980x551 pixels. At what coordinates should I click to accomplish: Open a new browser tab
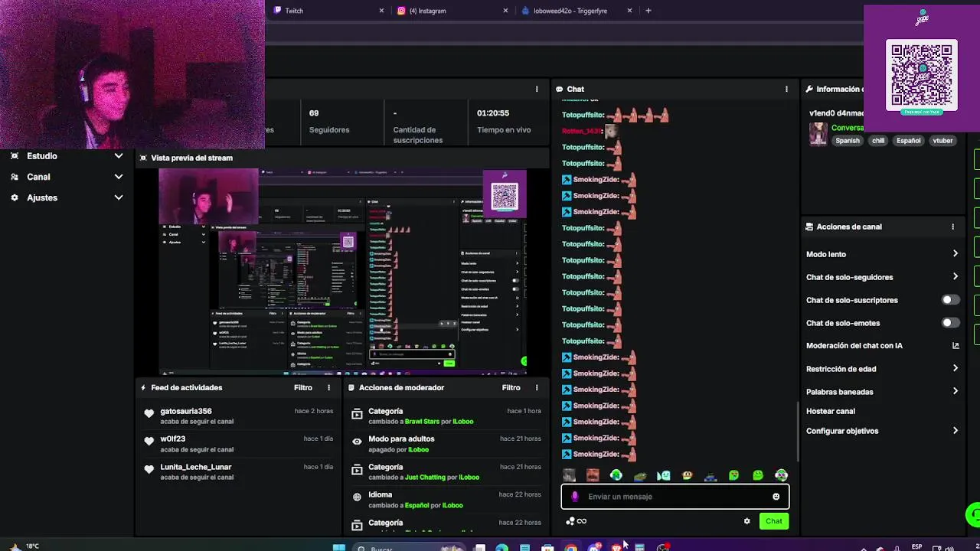pyautogui.click(x=648, y=11)
